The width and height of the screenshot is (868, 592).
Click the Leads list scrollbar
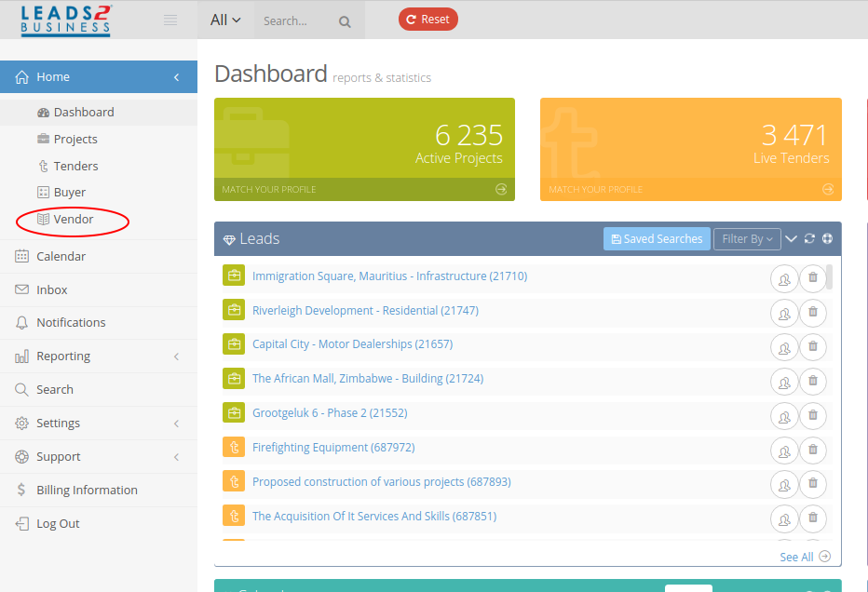829,276
